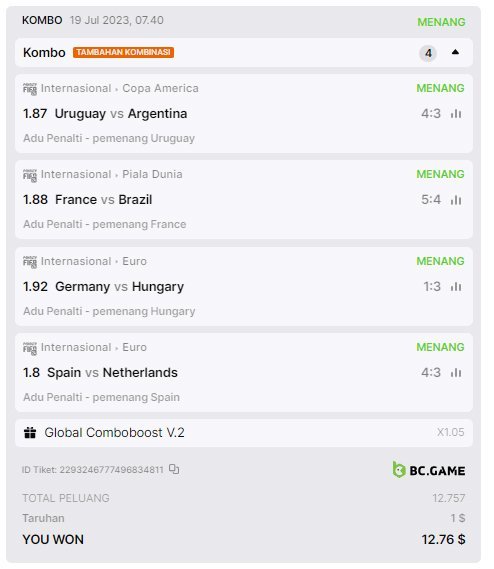Click the Global Comboboost gift icon

click(x=30, y=433)
